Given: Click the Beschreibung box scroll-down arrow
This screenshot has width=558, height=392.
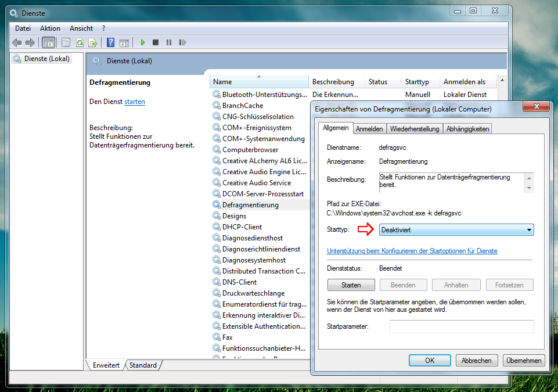Looking at the screenshot, I should coord(529,188).
